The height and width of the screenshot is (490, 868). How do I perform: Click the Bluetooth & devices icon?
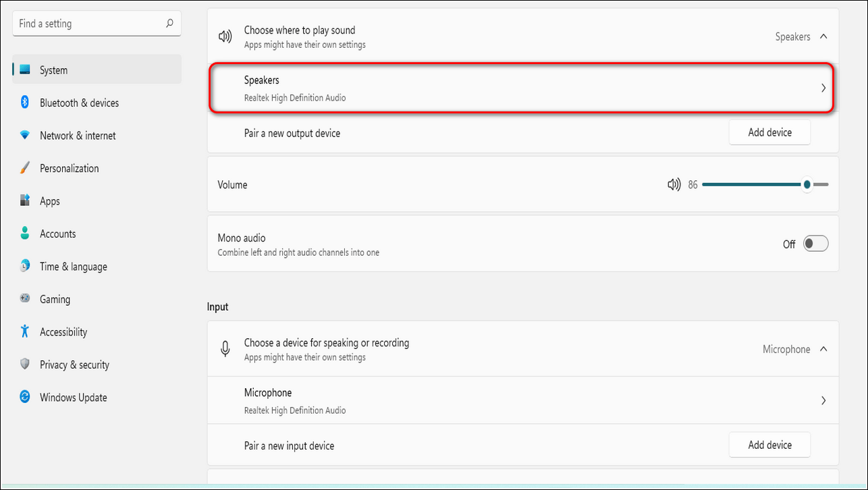[x=25, y=103]
